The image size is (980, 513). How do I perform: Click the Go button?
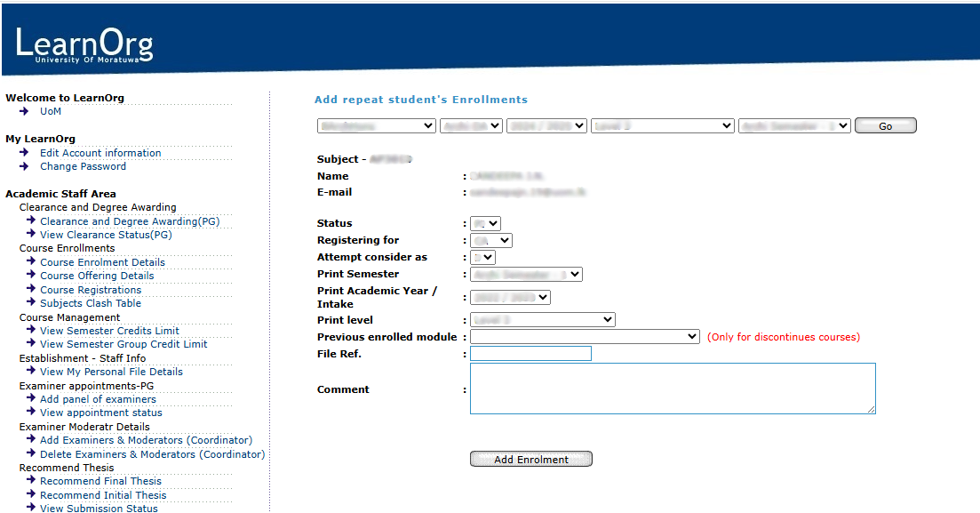[886, 125]
